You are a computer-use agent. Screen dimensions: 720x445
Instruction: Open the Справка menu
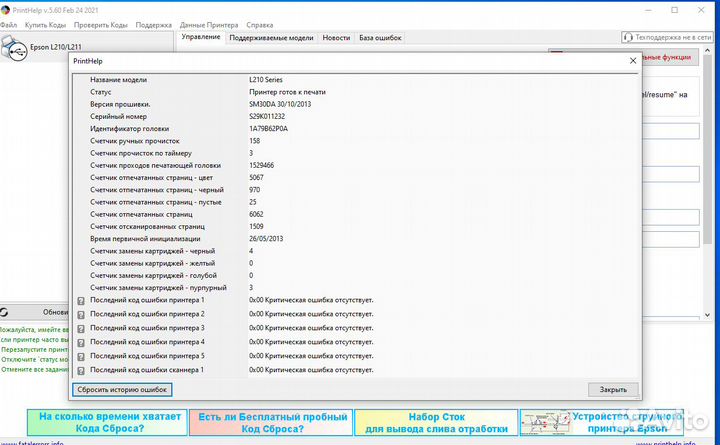click(x=259, y=25)
